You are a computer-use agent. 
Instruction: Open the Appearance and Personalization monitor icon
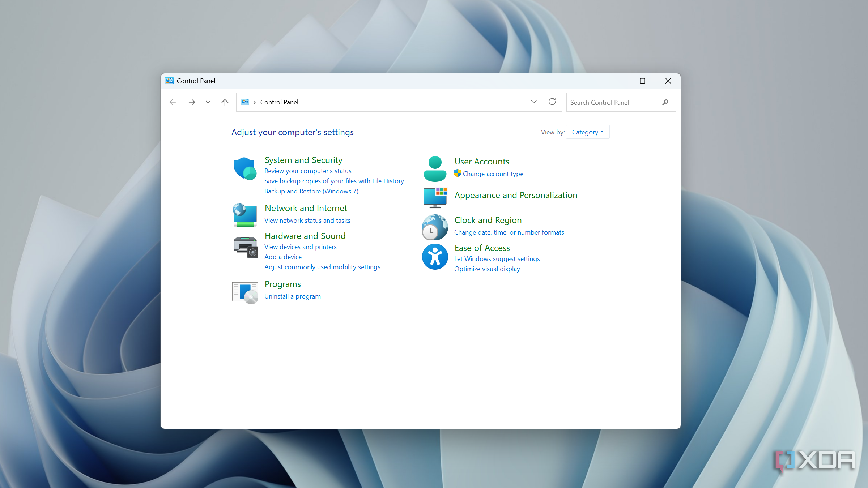click(x=435, y=197)
